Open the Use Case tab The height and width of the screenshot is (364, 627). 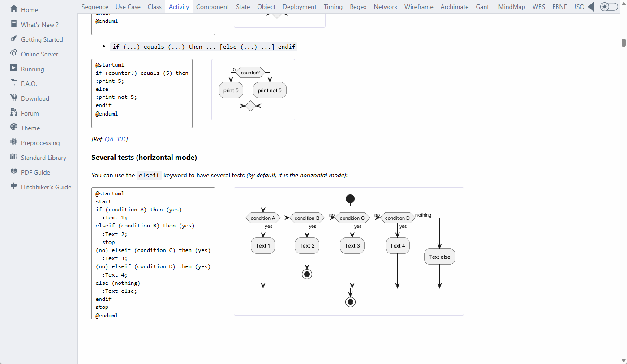128,7
